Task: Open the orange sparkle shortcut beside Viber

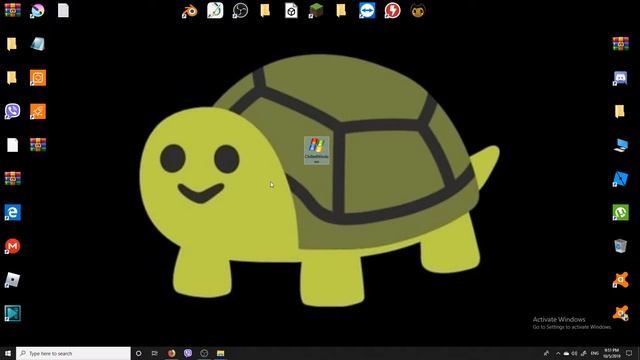Action: tap(38, 111)
